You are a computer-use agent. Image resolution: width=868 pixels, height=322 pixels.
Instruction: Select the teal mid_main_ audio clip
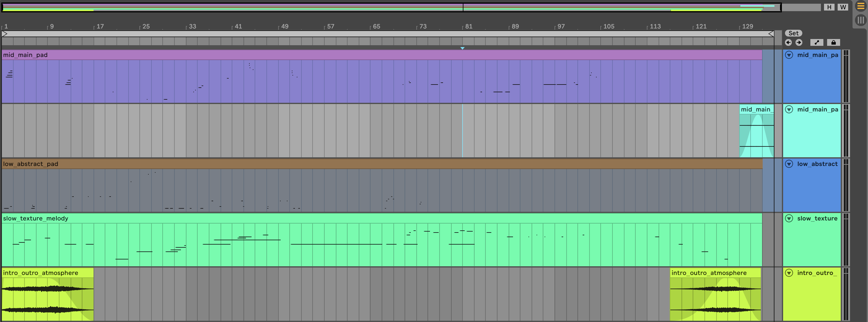click(756, 131)
